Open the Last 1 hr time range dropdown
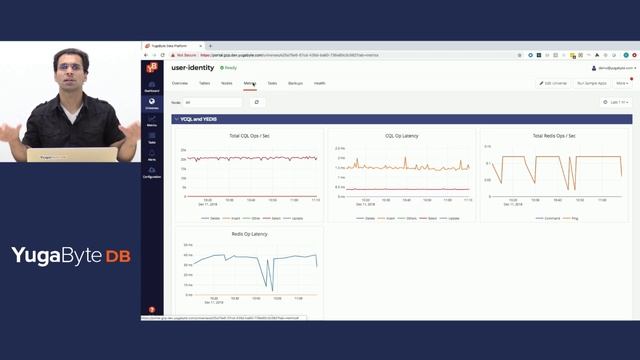The height and width of the screenshot is (360, 640). tap(616, 102)
